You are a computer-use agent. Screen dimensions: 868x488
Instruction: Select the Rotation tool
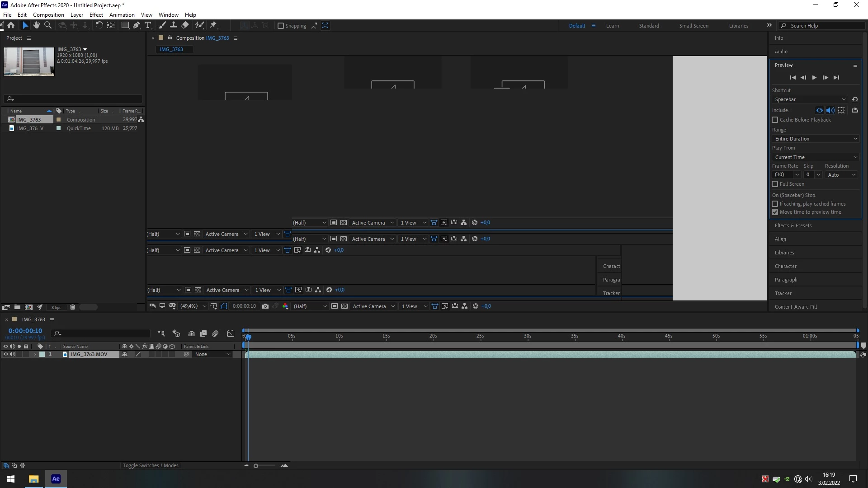(99, 25)
